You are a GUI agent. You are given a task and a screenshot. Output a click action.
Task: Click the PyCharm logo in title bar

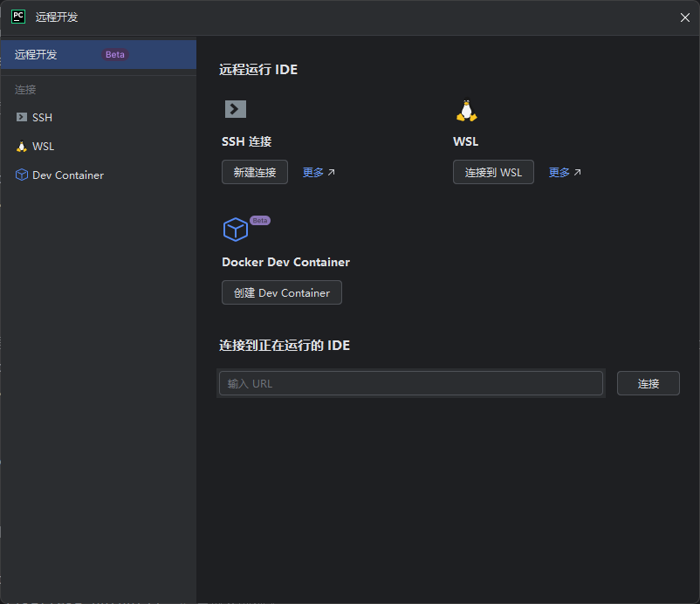click(18, 17)
